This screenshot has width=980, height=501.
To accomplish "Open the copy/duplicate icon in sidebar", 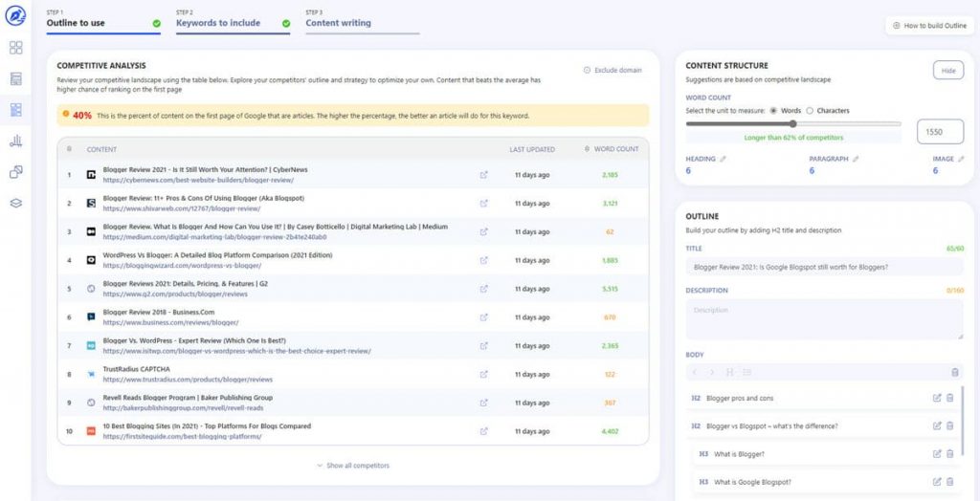I will pyautogui.click(x=15, y=172).
